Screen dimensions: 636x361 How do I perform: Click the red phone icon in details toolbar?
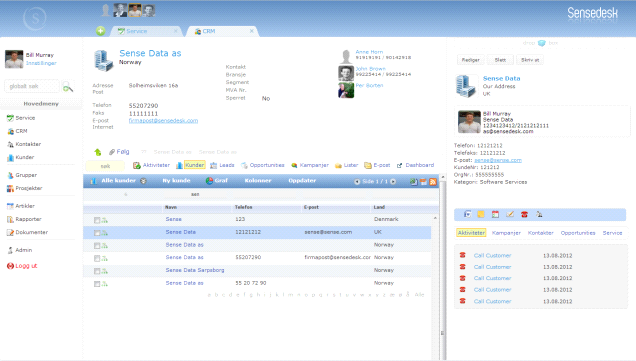coord(524,214)
